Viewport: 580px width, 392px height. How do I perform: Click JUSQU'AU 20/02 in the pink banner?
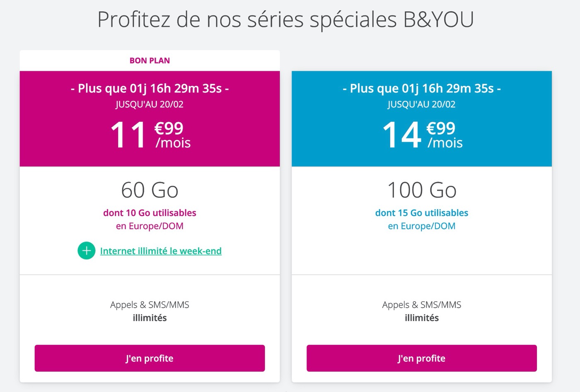(x=150, y=104)
